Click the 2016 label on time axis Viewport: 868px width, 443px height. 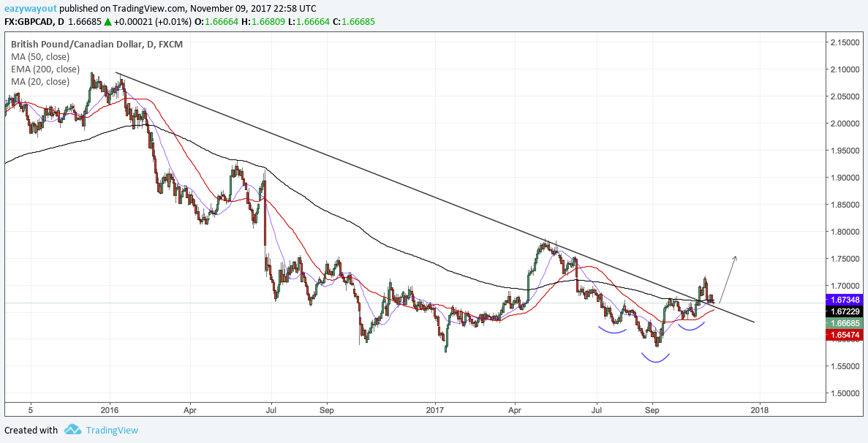coord(110,410)
